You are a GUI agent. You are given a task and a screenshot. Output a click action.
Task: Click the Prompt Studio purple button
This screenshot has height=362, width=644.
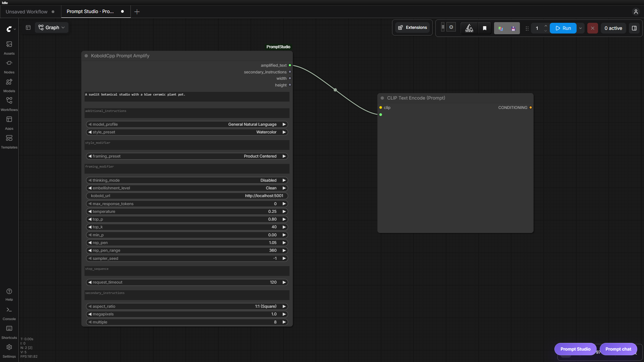pyautogui.click(x=575, y=349)
